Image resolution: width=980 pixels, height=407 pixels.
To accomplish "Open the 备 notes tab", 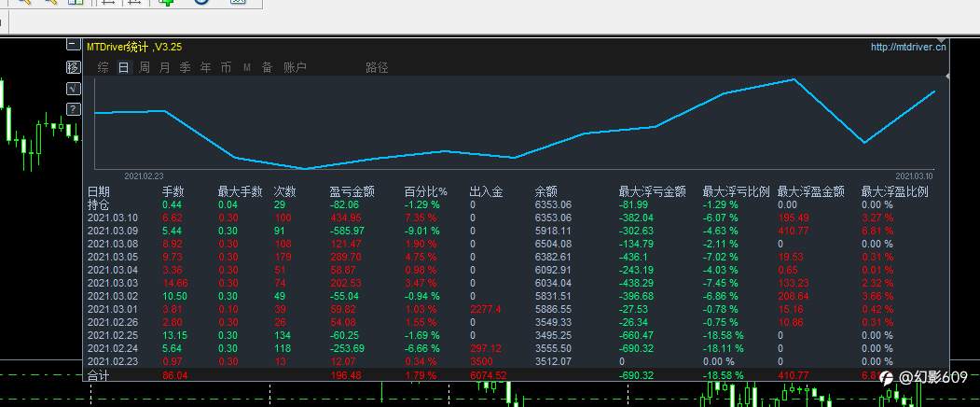I will click(x=267, y=67).
